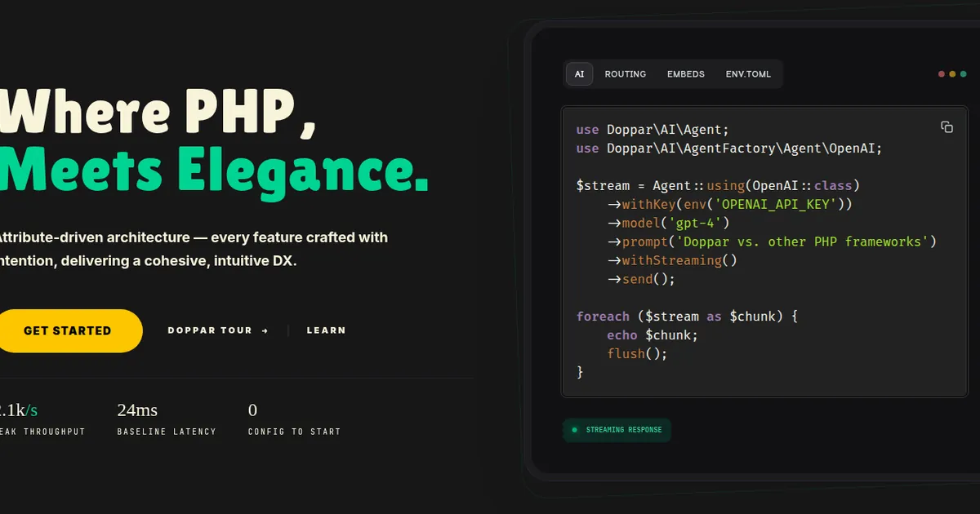980x514 pixels.
Task: Click the '$stream = Agent::using(OpenAI::class)' line
Action: pos(718,185)
